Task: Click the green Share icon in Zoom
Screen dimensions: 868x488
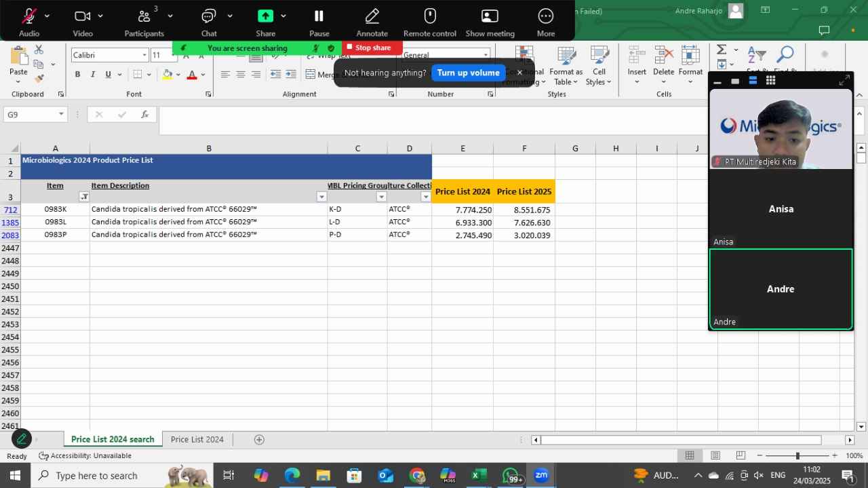Action: pos(265,16)
